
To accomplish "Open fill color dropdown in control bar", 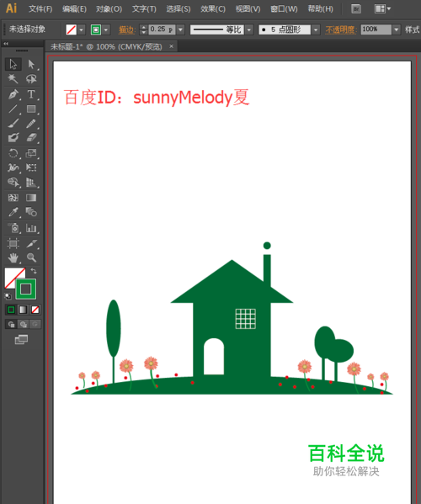I will (x=82, y=30).
